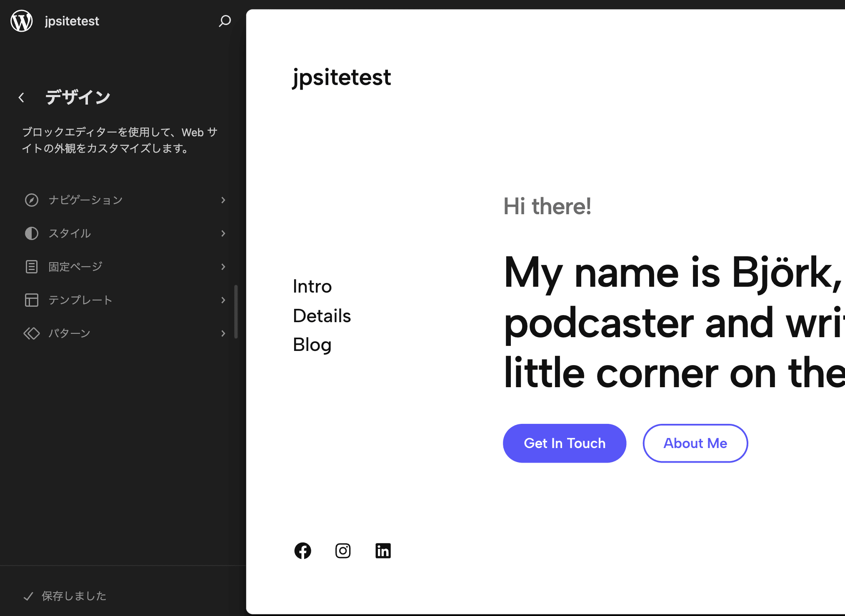Screen dimensions: 845x616
Task: Go back using the back arrow
Action: [21, 97]
